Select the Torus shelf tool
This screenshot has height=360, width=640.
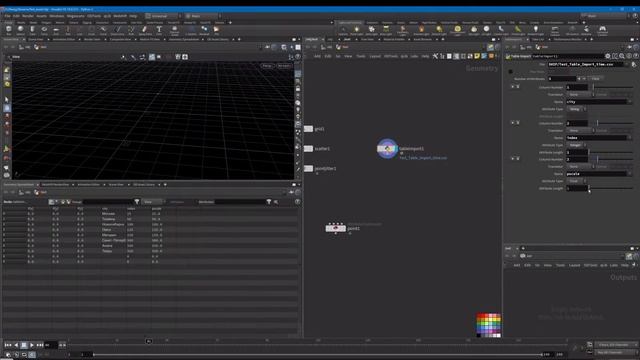click(44, 30)
